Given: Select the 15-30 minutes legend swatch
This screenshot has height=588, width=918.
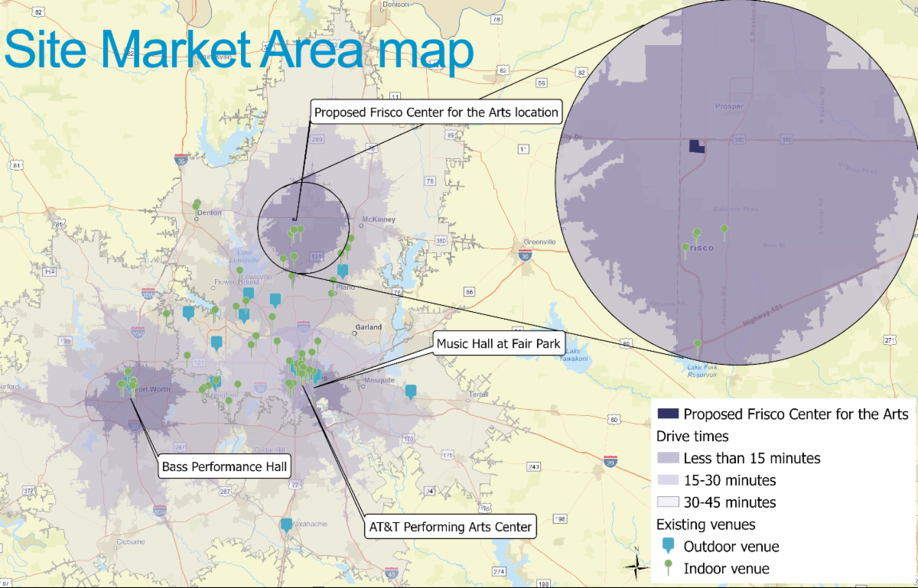Looking at the screenshot, I should pyautogui.click(x=668, y=480).
